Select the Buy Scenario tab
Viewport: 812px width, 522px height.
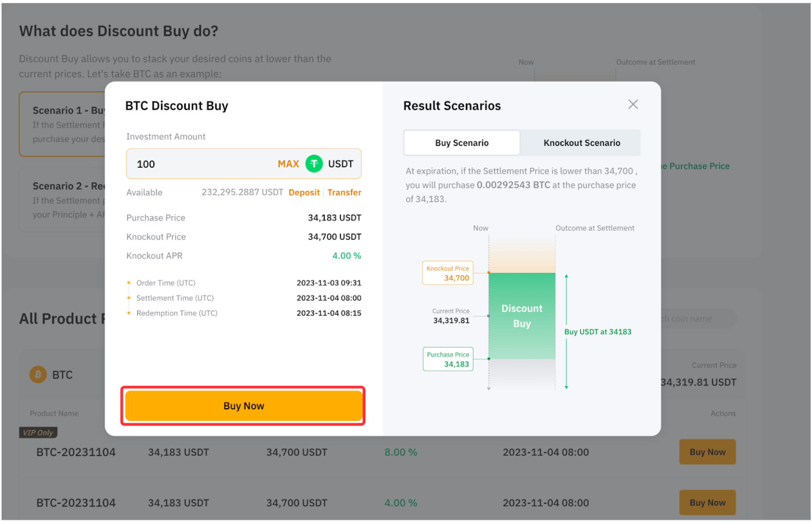461,143
